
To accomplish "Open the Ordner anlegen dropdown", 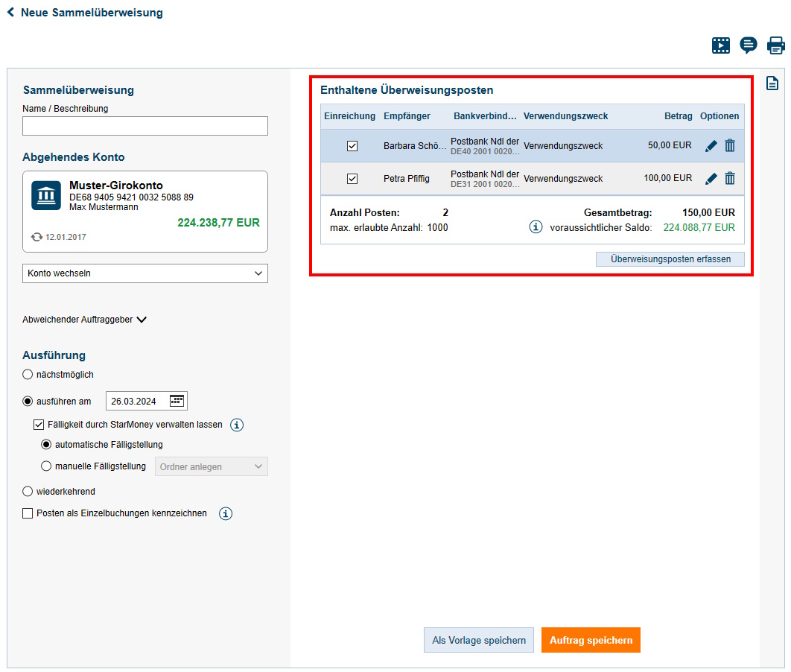I will (211, 466).
